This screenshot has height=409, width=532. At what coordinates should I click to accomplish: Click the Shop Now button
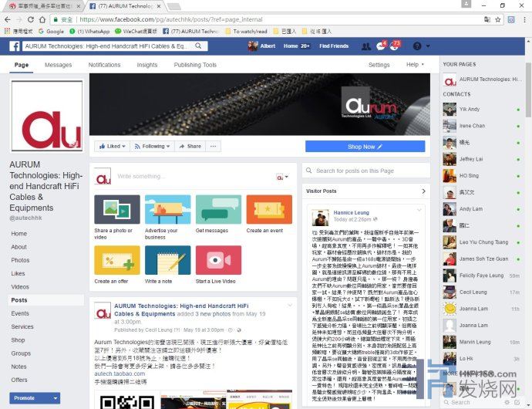[365, 147]
